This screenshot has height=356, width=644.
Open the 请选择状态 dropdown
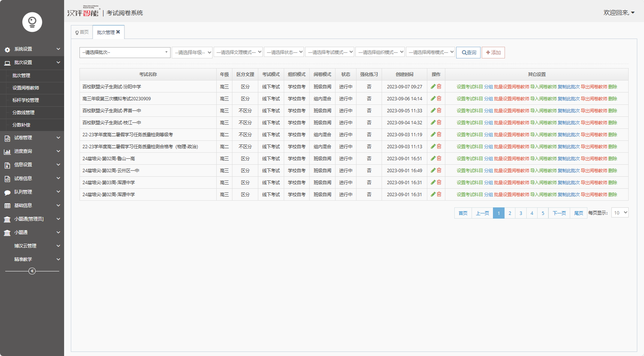point(284,52)
